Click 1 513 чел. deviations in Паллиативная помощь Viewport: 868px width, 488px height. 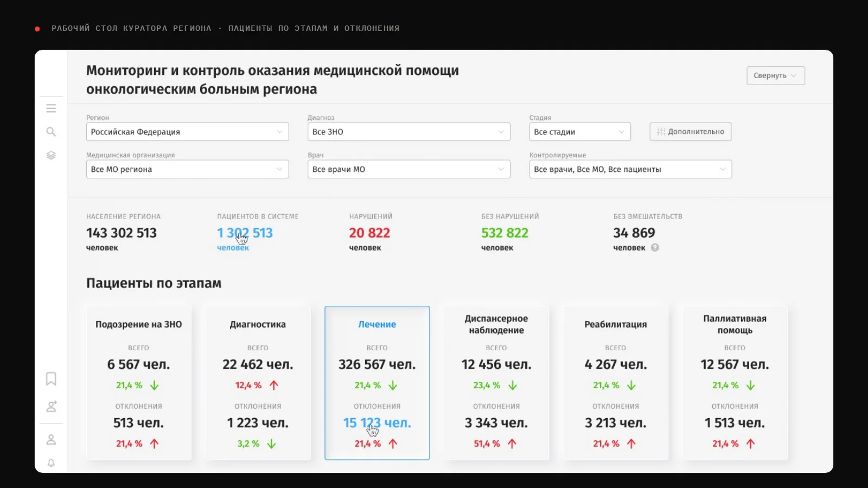(735, 423)
